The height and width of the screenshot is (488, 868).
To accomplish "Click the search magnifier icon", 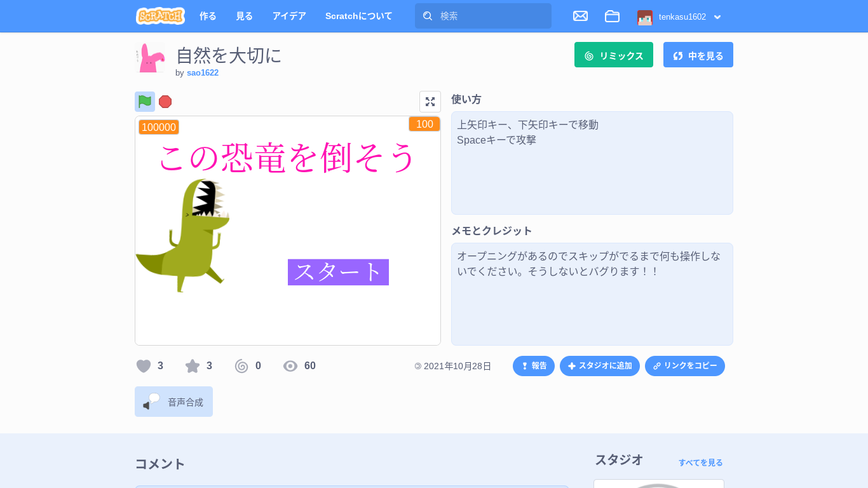I will point(428,16).
